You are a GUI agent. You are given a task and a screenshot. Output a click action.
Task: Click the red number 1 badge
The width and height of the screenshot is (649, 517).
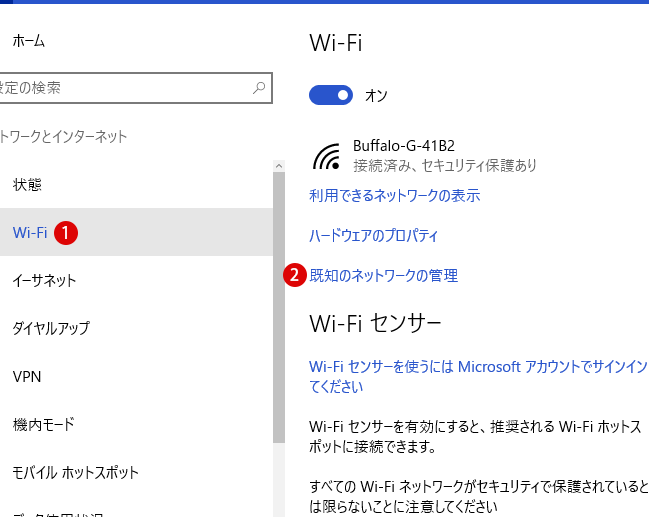pos(65,233)
